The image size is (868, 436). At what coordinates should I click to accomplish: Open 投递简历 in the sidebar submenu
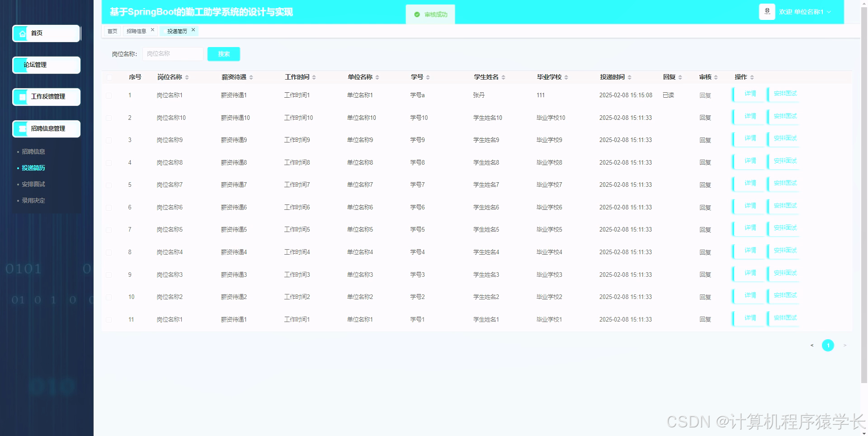(33, 168)
